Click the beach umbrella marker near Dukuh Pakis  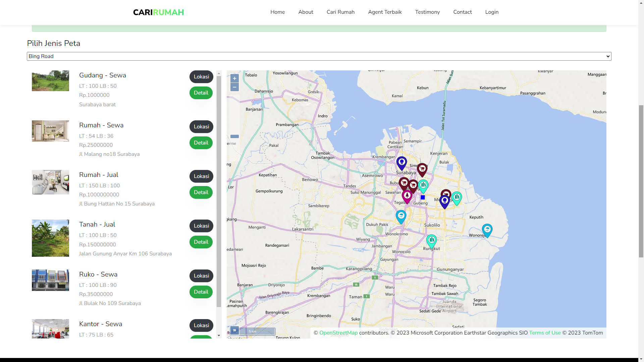point(401,216)
